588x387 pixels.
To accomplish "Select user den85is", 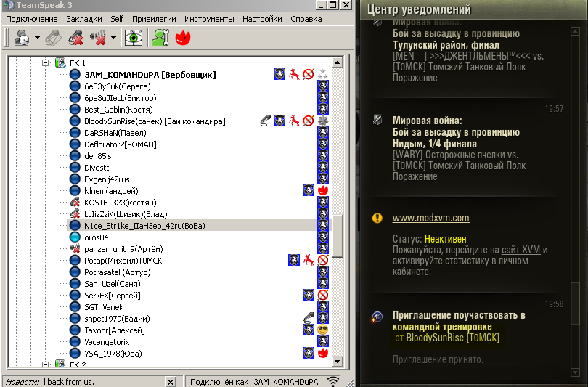I will [98, 156].
